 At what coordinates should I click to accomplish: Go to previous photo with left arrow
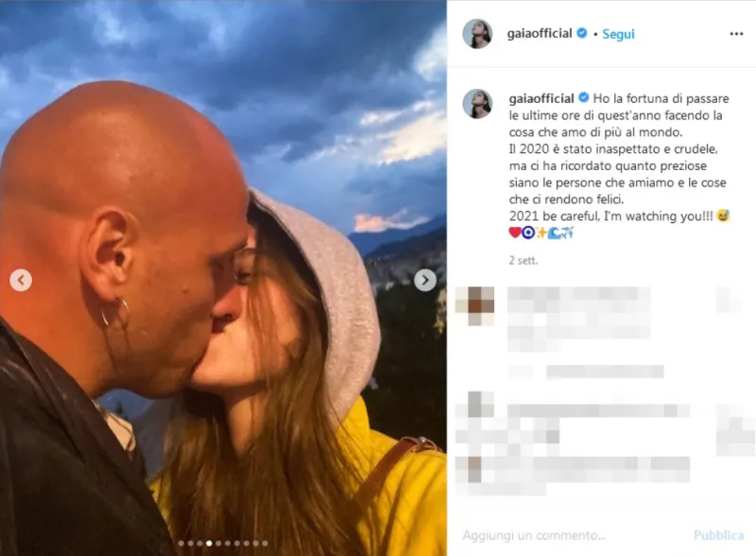(21, 280)
